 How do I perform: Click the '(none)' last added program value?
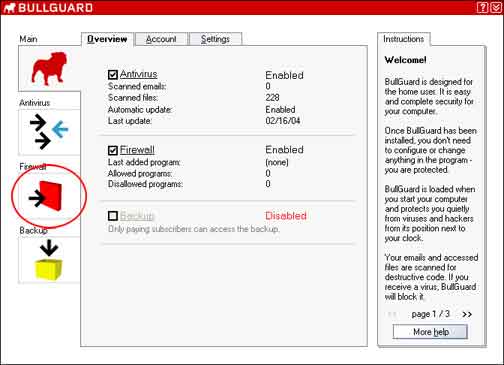(x=277, y=162)
